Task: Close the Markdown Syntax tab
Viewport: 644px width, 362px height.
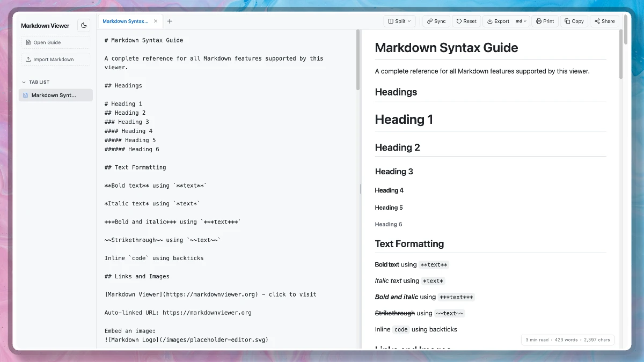Action: 156,21
